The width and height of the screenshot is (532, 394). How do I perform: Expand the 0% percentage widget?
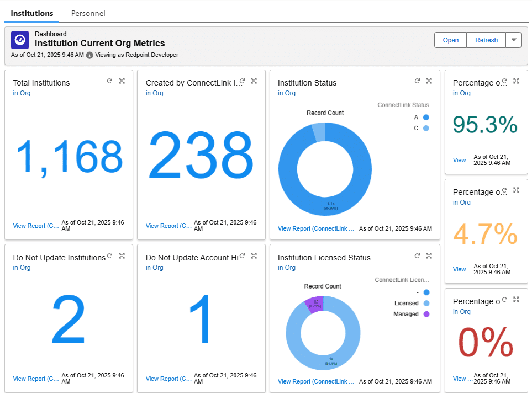coord(516,300)
